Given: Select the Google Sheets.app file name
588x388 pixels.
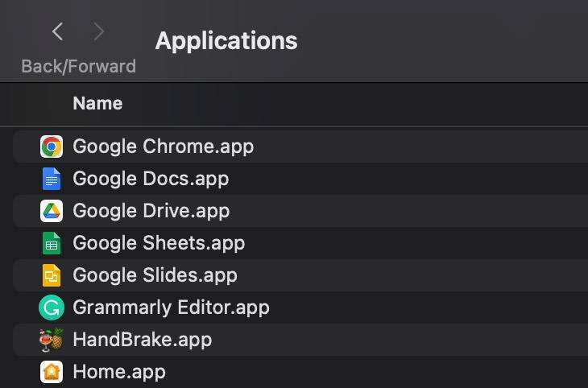Looking at the screenshot, I should [x=159, y=243].
